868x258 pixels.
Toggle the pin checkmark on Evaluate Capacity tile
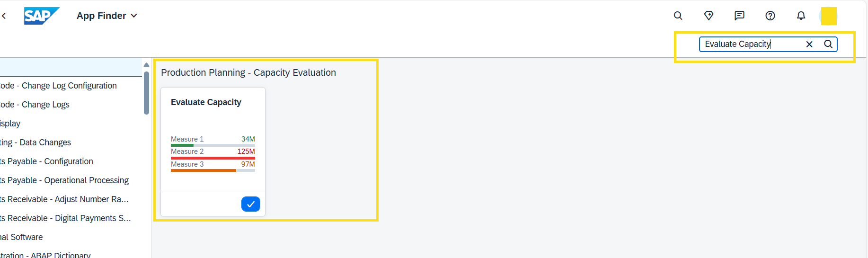click(x=251, y=204)
